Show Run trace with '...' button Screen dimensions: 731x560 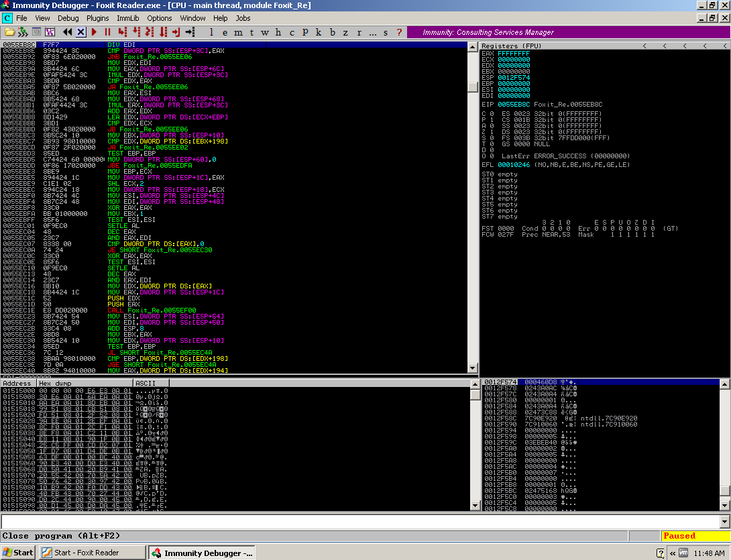pos(372,32)
